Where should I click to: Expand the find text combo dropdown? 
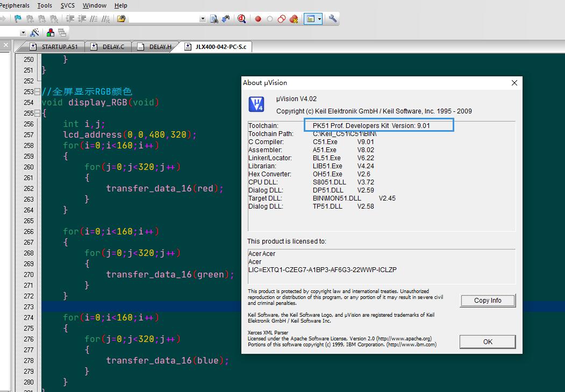click(x=203, y=19)
